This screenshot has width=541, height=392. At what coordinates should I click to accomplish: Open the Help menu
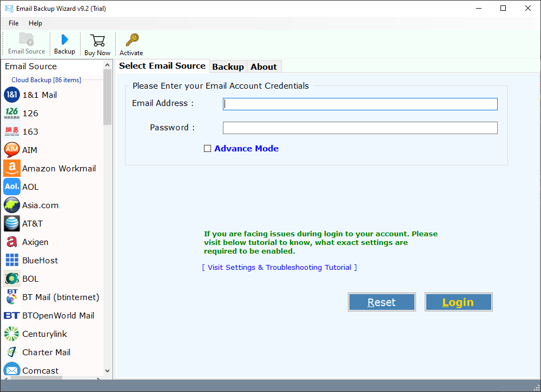click(35, 23)
